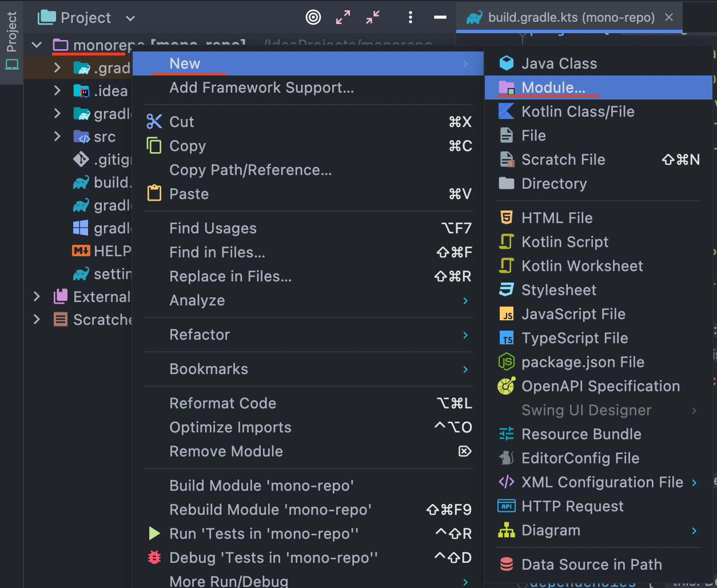Expand the src folder node
Image resolution: width=717 pixels, height=588 pixels.
(57, 136)
